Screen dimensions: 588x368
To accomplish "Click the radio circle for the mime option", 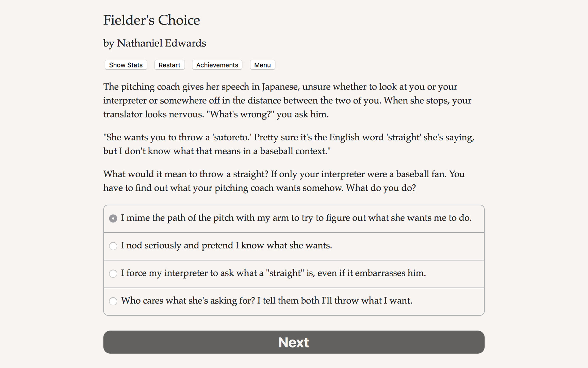I will 113,218.
